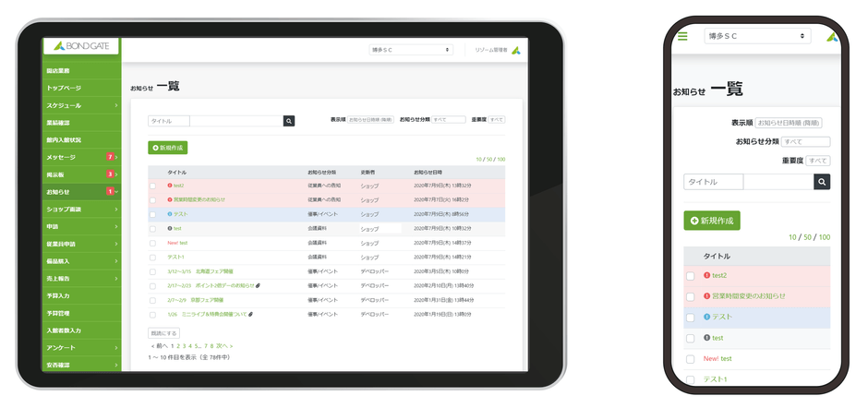868x408 pixels.
Task: Click phone search magnifier icon button
Action: (x=822, y=182)
